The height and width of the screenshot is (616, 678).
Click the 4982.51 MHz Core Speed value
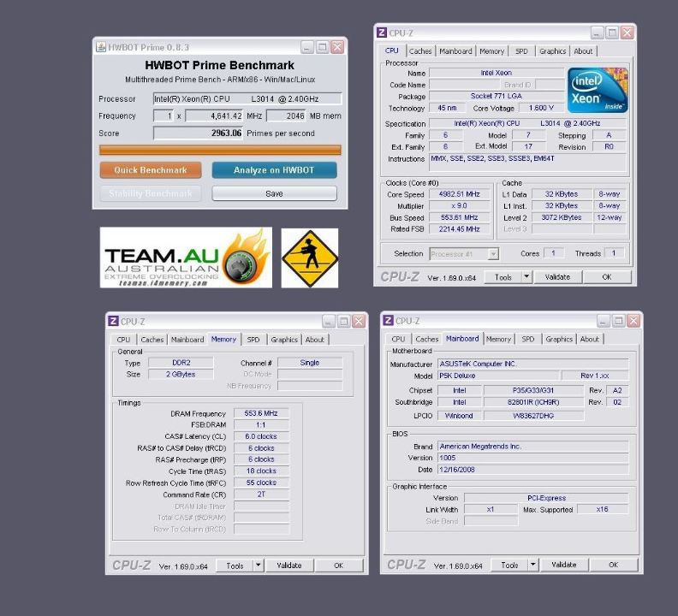tap(459, 194)
